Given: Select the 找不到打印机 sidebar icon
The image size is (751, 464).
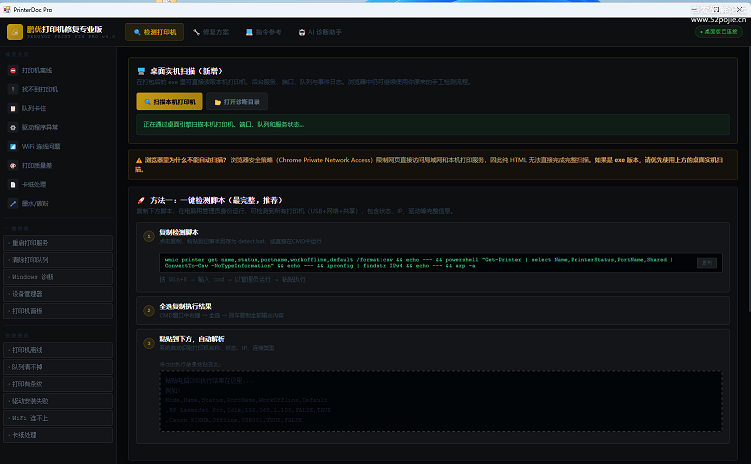Looking at the screenshot, I should [13, 89].
